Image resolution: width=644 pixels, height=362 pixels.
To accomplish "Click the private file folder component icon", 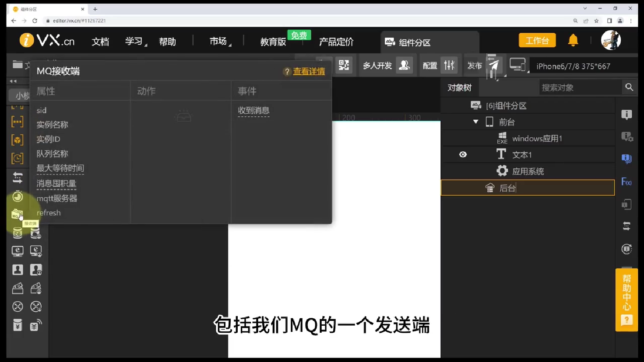I will [x=36, y=288].
